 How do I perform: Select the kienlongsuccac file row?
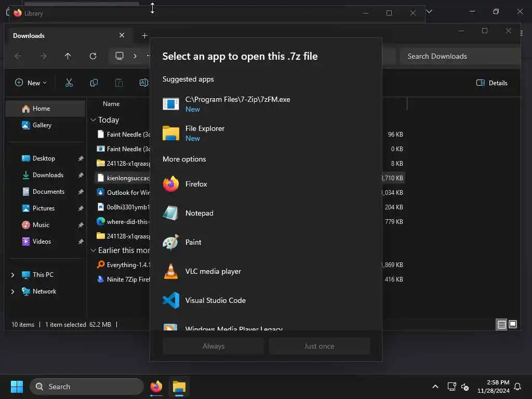coord(123,178)
